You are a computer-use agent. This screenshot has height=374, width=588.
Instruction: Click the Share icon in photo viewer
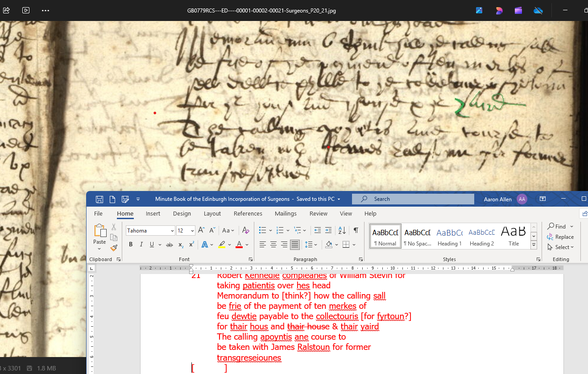tap(7, 10)
